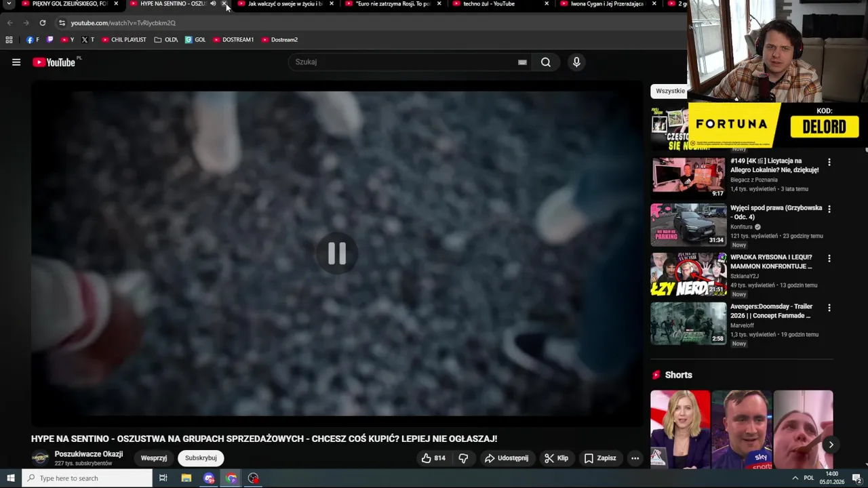Screen dimensions: 868x488
Task: Open the Licytacja na Allegro Lokalnie thumbnail
Action: [688, 177]
